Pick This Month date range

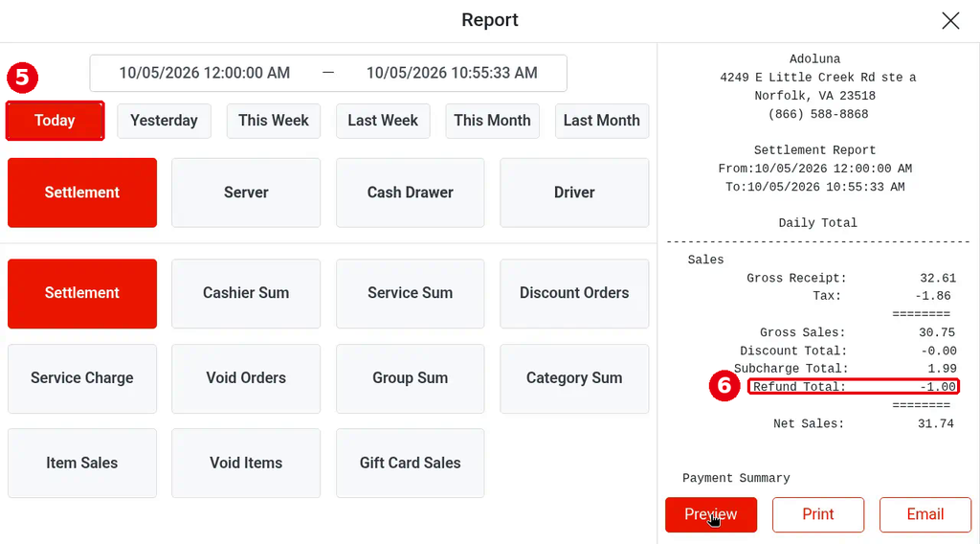(x=492, y=121)
